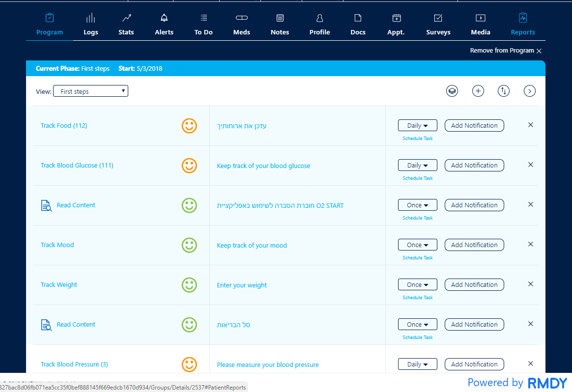Open the Alerts bell tab
572x392 pixels.
pyautogui.click(x=164, y=25)
